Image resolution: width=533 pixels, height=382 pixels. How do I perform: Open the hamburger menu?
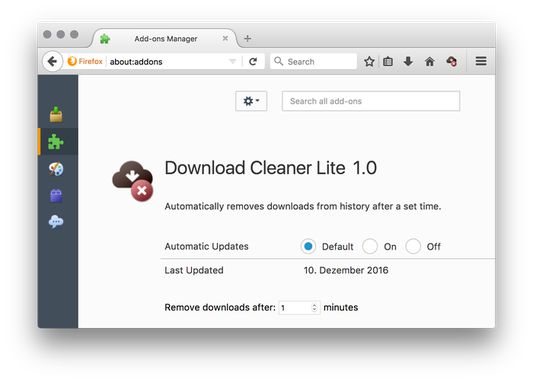481,61
